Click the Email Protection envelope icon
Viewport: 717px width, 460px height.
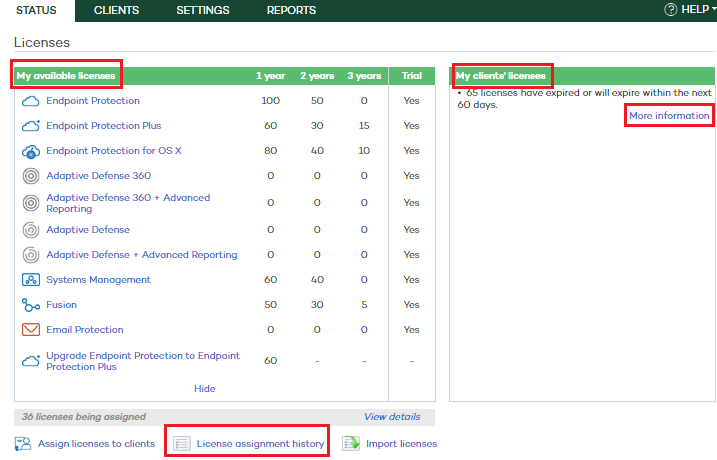pyautogui.click(x=31, y=330)
